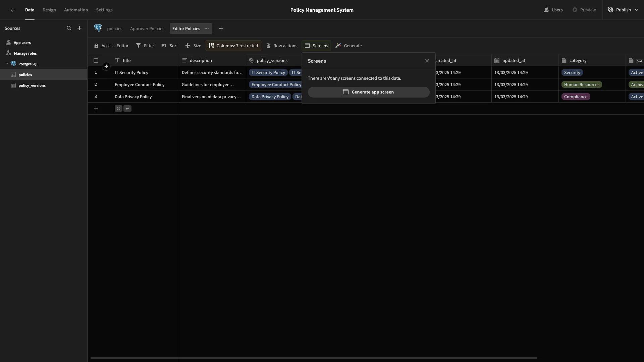This screenshot has height=362, width=644.
Task: Click IT Security Policy relationship chip in row 1
Action: 268,72
